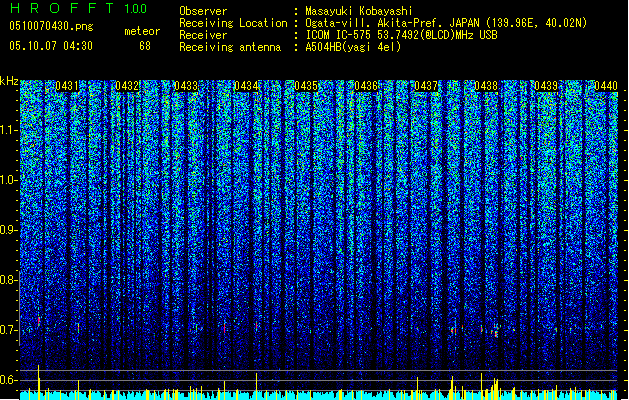Click the 0.9 kHz axis tick label
The image size is (629, 400).
8,230
